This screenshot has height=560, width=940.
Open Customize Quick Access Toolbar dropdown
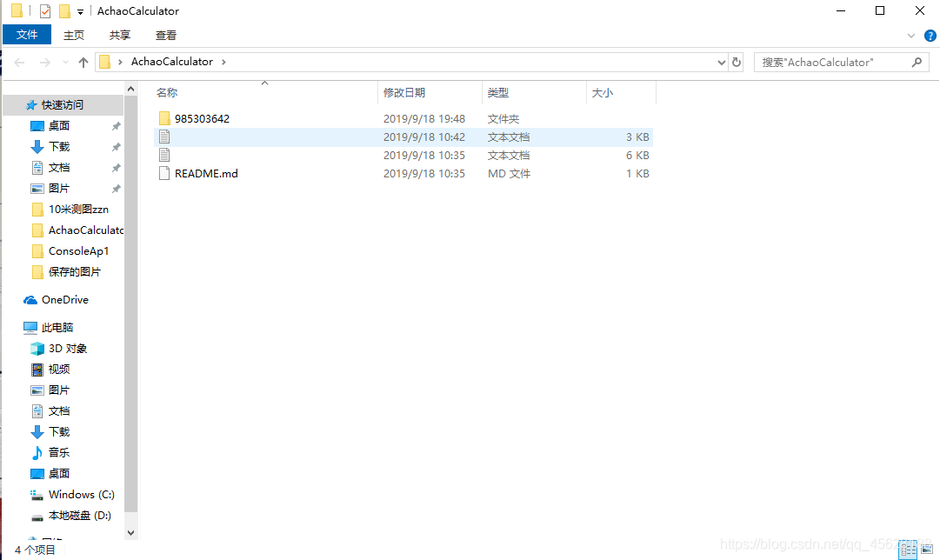click(x=80, y=11)
